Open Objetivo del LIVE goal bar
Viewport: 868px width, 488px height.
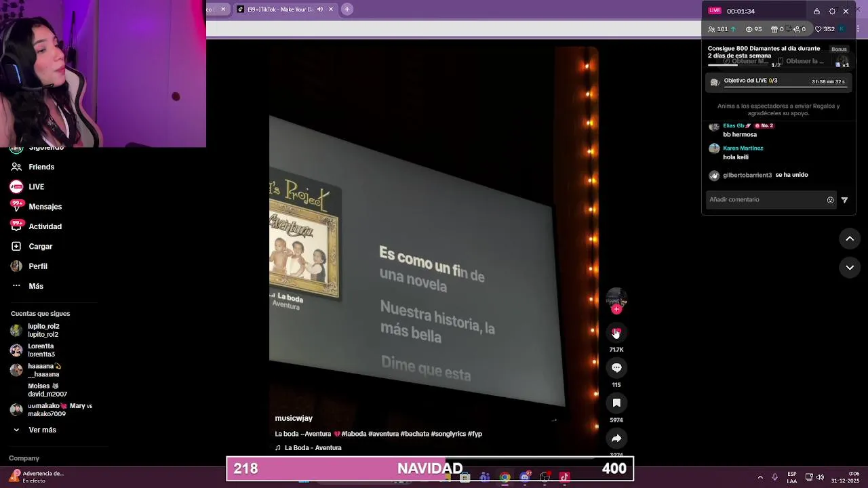pyautogui.click(x=778, y=82)
